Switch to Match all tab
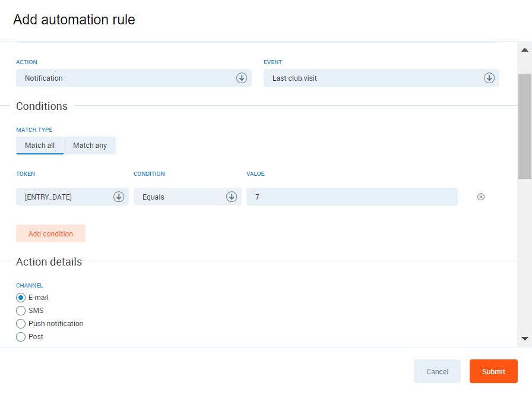The image size is (532, 398). tap(40, 146)
